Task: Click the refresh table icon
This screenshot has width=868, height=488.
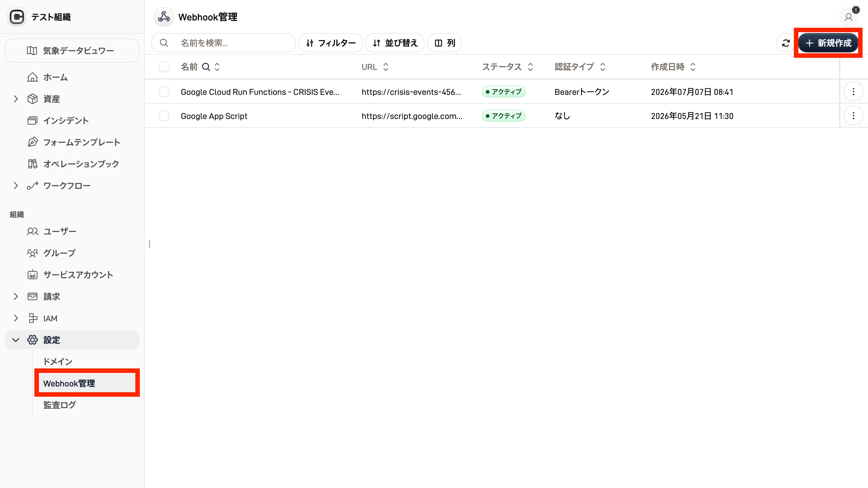Action: pyautogui.click(x=786, y=43)
